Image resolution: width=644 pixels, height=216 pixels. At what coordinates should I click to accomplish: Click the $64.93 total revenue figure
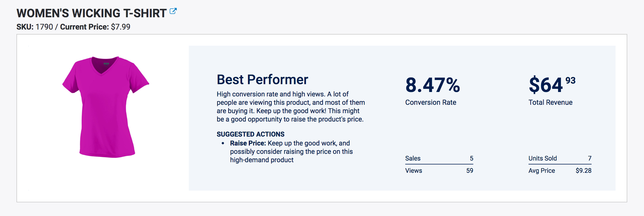[x=552, y=85]
